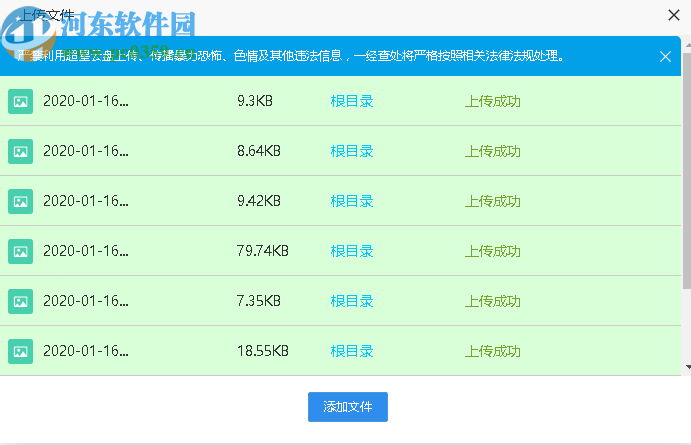The image size is (691, 445).
Task: Click the 9.3KB size value
Action: [x=255, y=101]
